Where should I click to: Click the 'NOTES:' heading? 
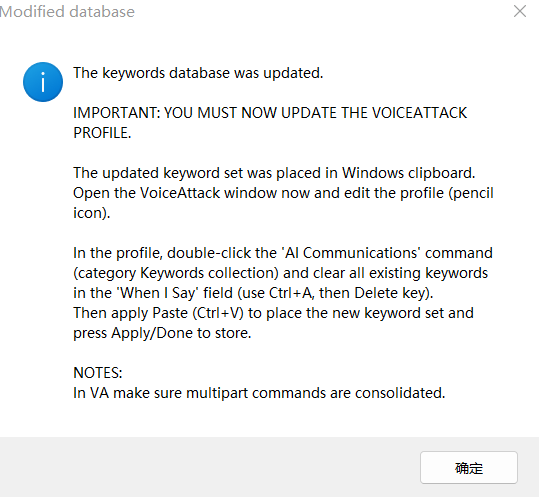click(98, 373)
